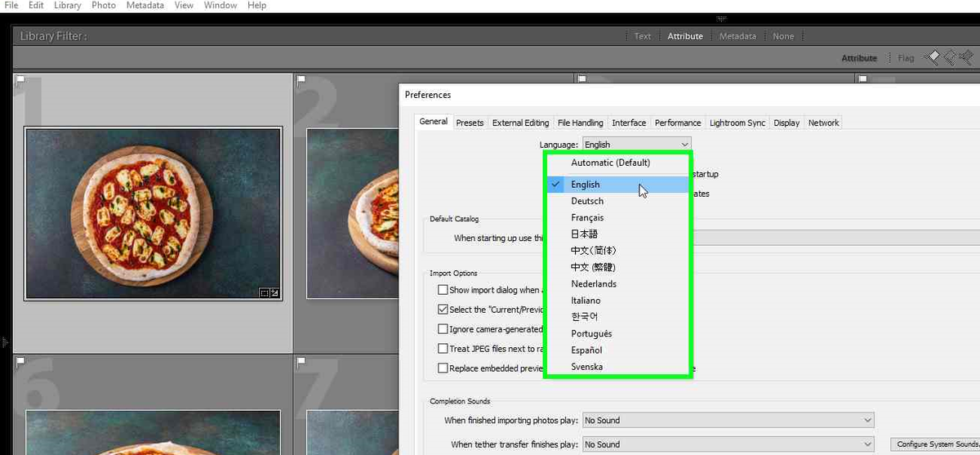Select Español in language list

pyautogui.click(x=617, y=350)
